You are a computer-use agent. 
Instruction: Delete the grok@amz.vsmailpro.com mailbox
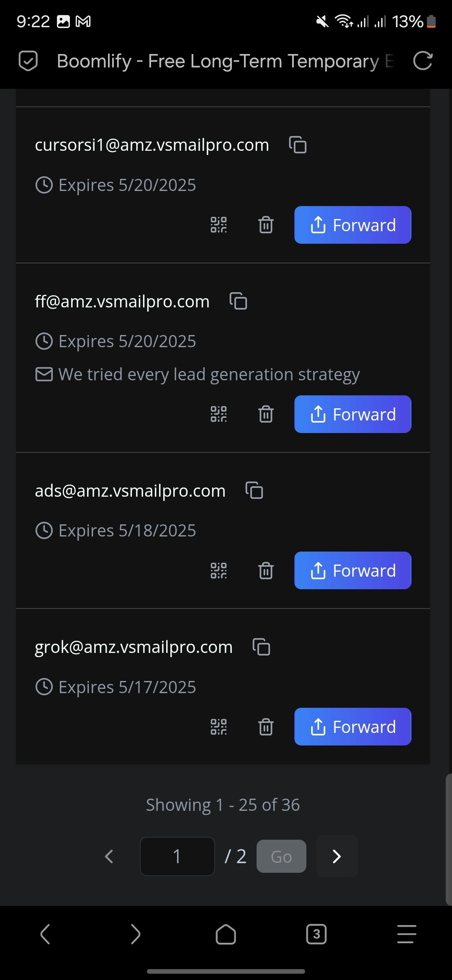266,727
